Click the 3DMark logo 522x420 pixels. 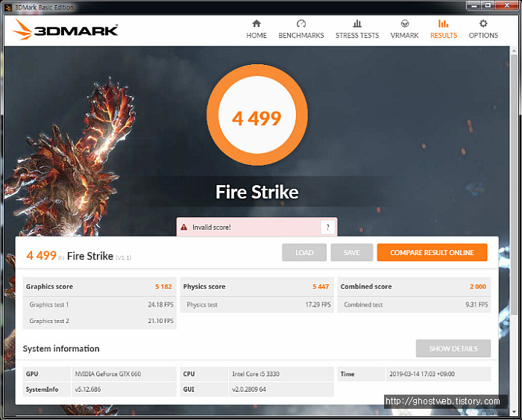click(x=66, y=30)
